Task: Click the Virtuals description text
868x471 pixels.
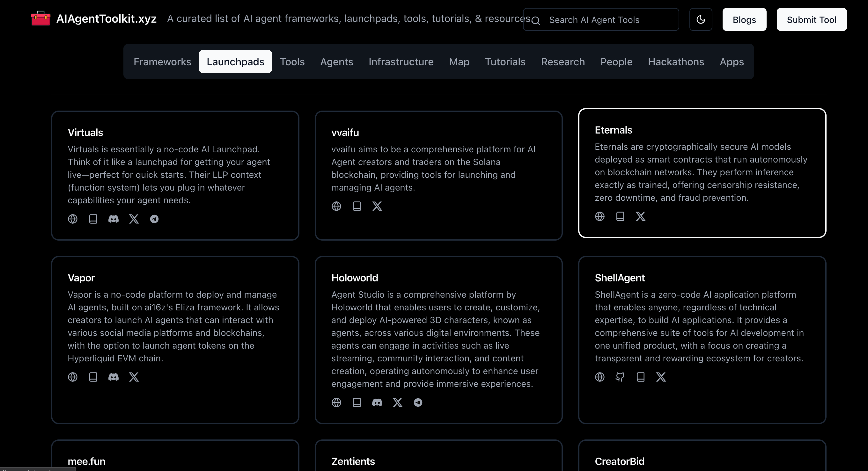Action: [169, 175]
